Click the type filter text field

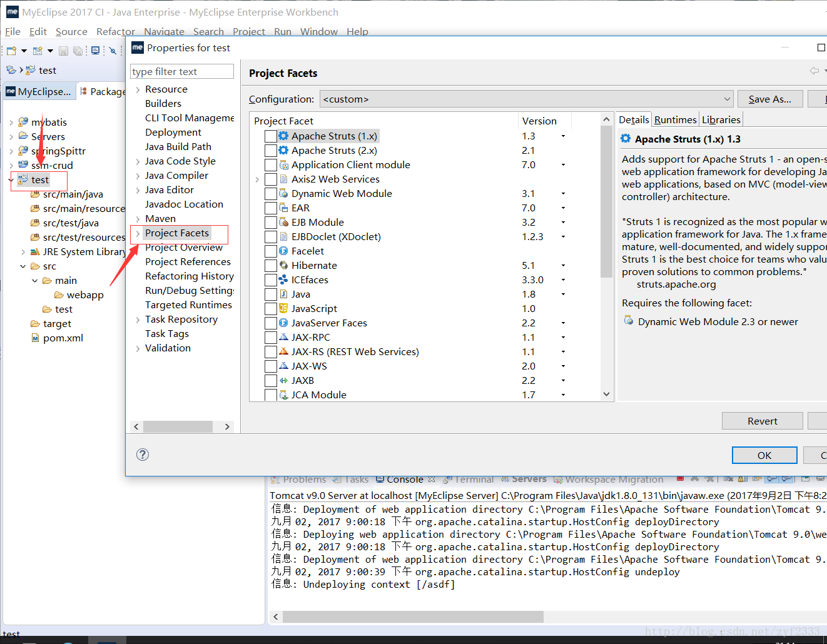182,71
